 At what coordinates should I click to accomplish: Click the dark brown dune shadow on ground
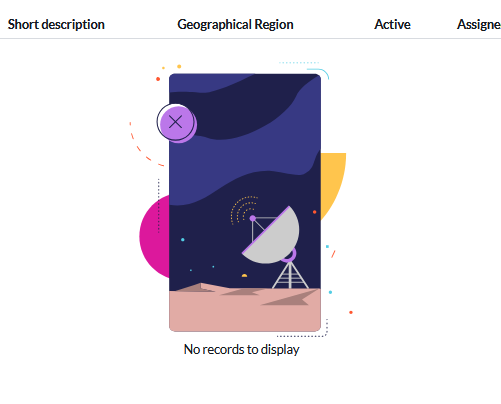coord(287,299)
